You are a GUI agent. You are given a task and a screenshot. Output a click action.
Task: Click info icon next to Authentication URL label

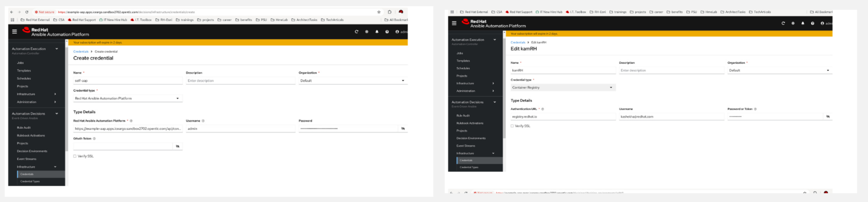[x=543, y=109]
